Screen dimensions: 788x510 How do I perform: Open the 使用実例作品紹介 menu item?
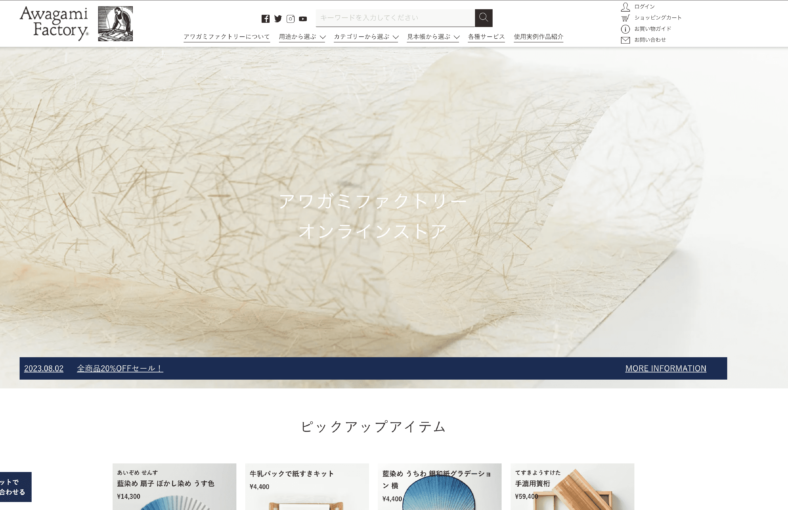pos(538,37)
